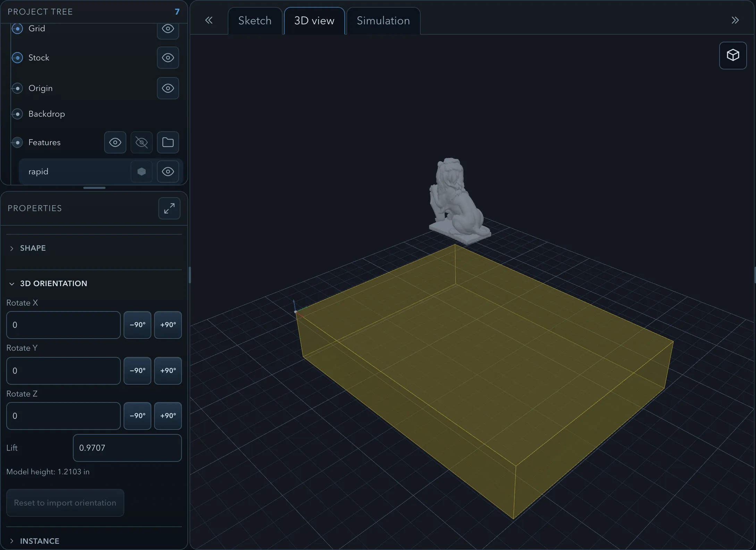756x550 pixels.
Task: Click the Backdrop tree node circle
Action: tap(17, 114)
